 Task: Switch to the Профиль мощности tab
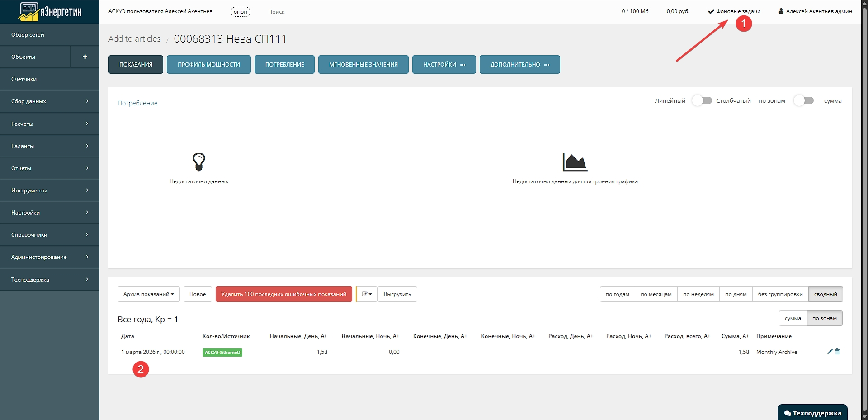(208, 64)
